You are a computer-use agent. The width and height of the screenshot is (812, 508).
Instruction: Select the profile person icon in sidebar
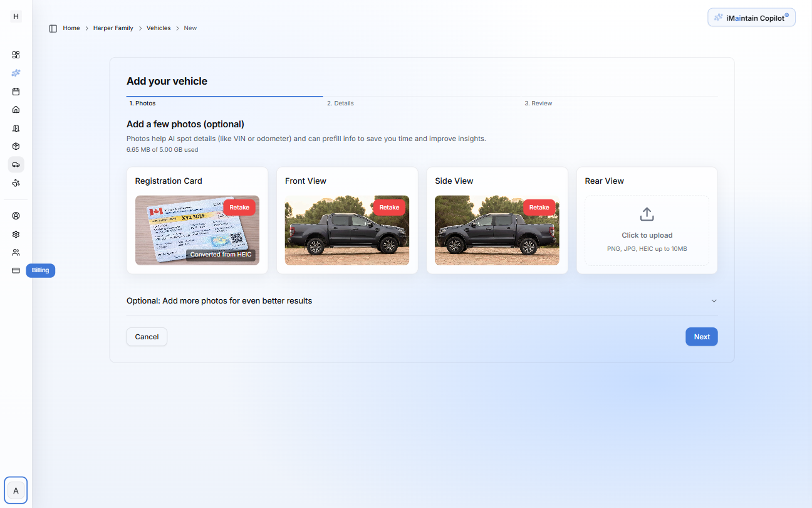coord(16,215)
